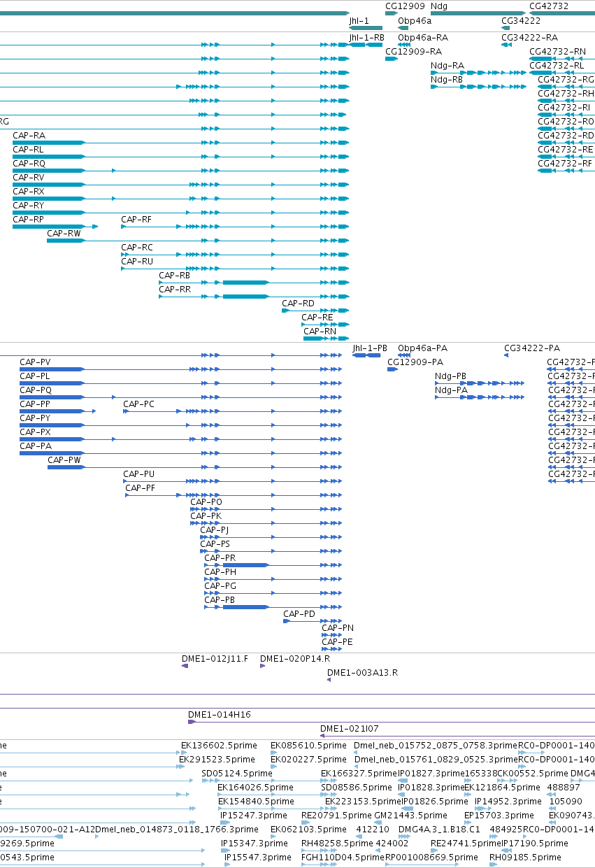Click the CAP-RD transcript
Image resolution: width=595 pixels, height=868 pixels.
point(315,311)
